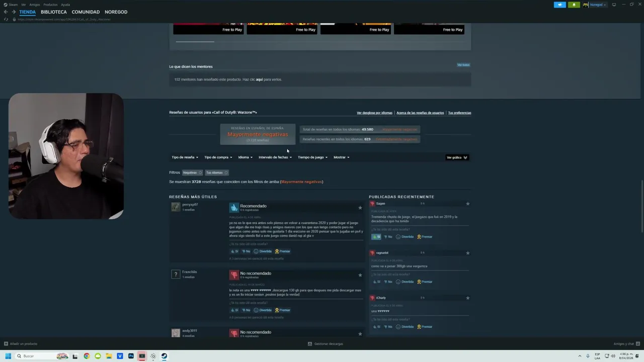Click Premiar on Frxnchiis's review
The width and height of the screenshot is (644, 362).
282,310
